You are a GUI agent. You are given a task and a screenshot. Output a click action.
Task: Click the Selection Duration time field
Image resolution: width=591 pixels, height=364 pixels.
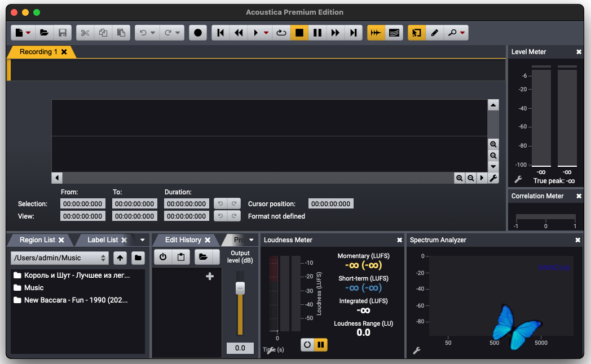pos(187,203)
